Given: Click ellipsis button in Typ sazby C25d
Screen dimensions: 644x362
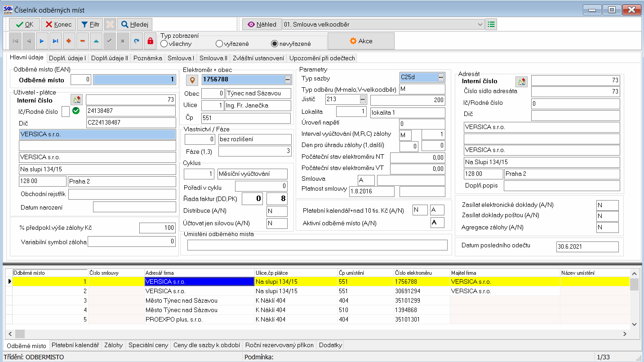Looking at the screenshot, I should click(441, 77).
